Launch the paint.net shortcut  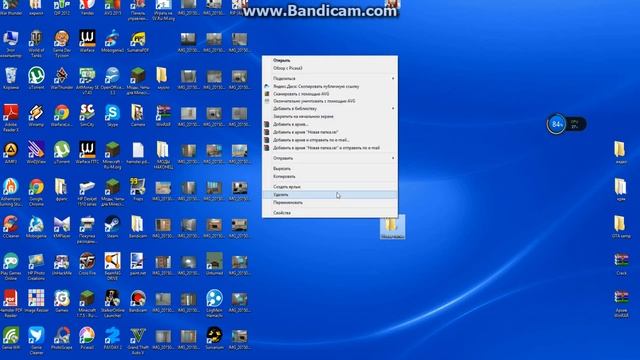138,264
